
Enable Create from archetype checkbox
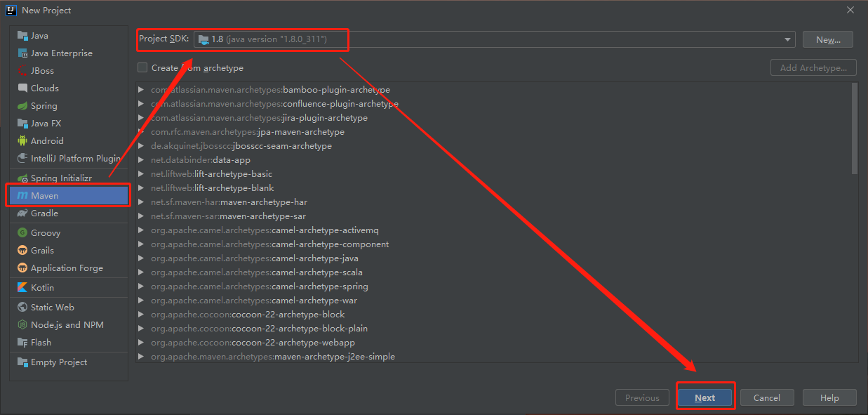pyautogui.click(x=142, y=67)
